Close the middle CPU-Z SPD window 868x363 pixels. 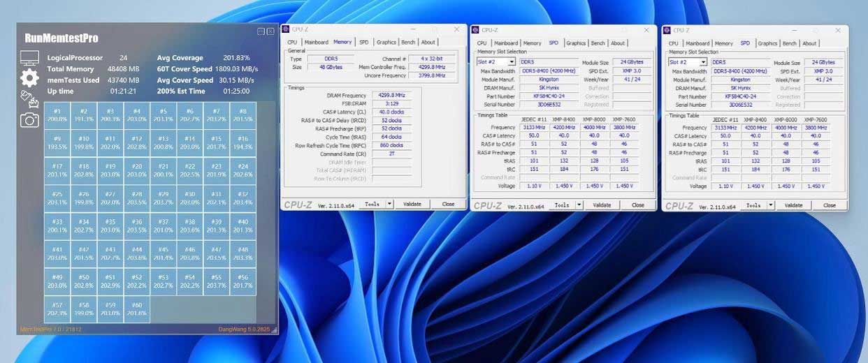[647, 29]
